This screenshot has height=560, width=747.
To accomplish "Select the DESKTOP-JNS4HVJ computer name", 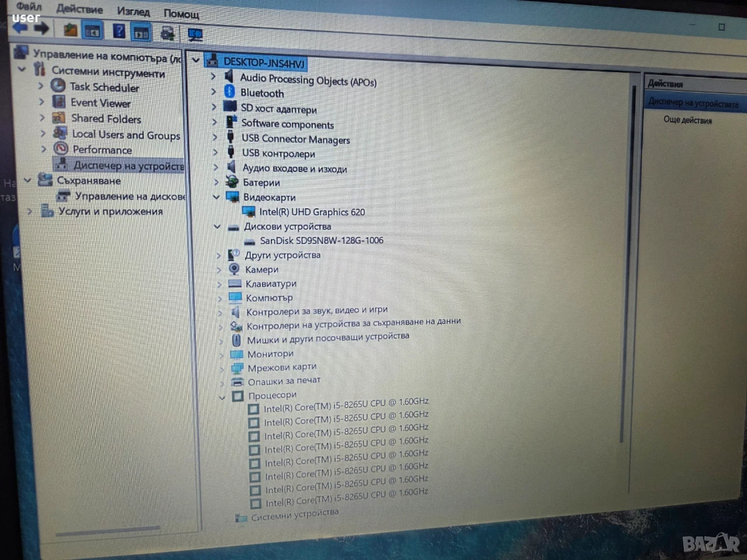I will click(264, 62).
